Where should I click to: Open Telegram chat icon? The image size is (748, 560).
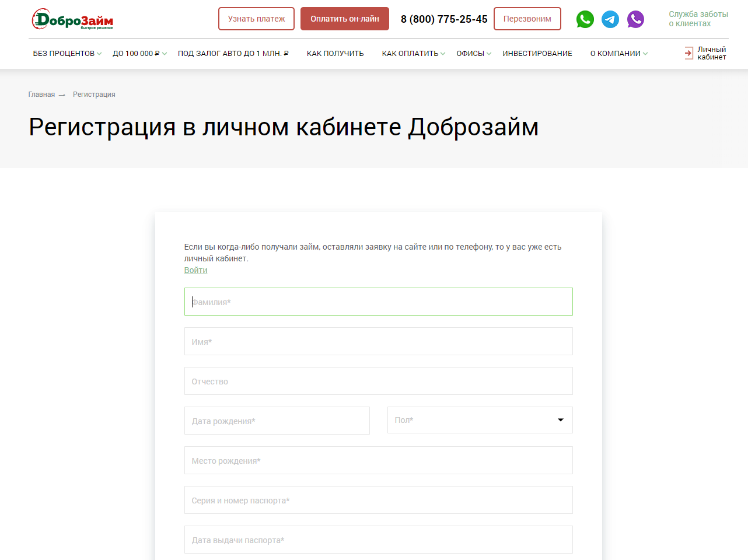(610, 19)
